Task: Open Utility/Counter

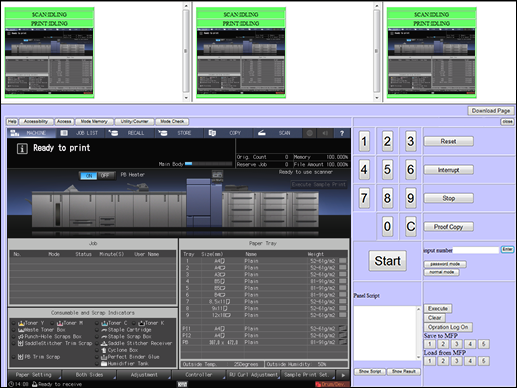Action: tap(134, 122)
